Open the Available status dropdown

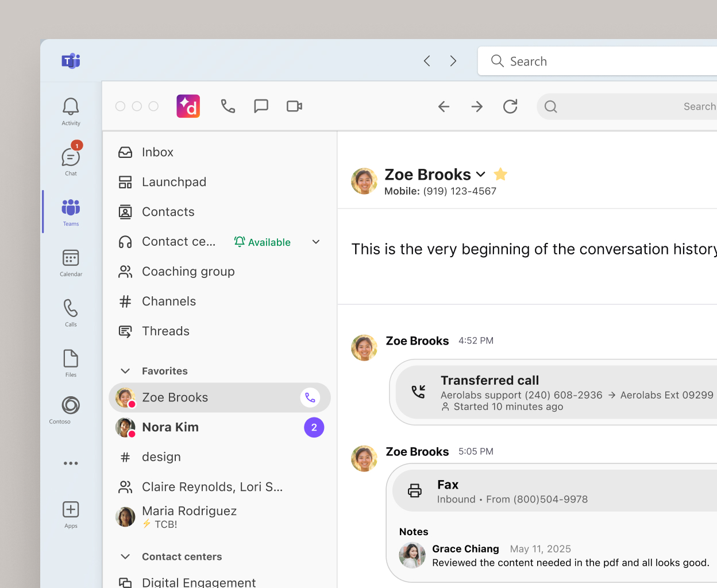[316, 242]
